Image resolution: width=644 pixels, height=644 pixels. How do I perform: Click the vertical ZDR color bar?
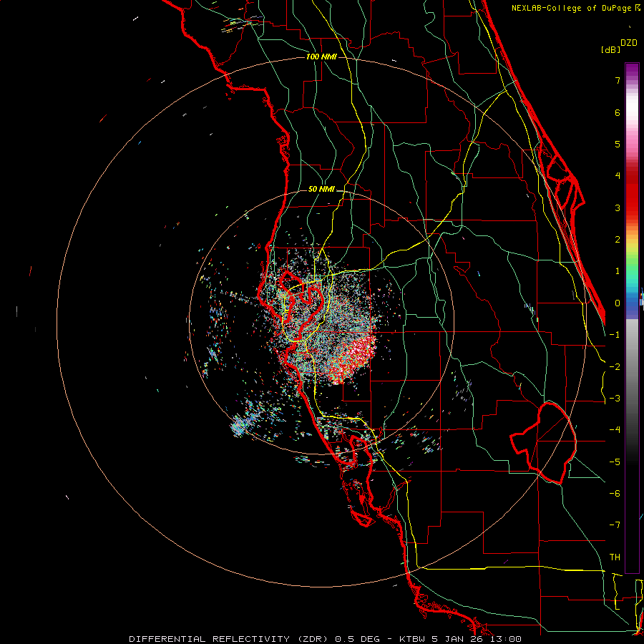(632, 318)
